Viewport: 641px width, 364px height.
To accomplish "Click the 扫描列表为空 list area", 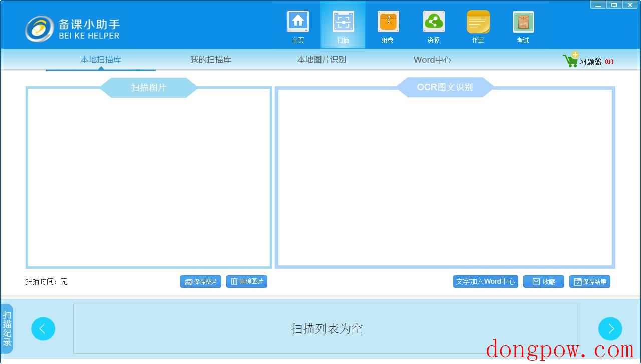I will point(327,329).
